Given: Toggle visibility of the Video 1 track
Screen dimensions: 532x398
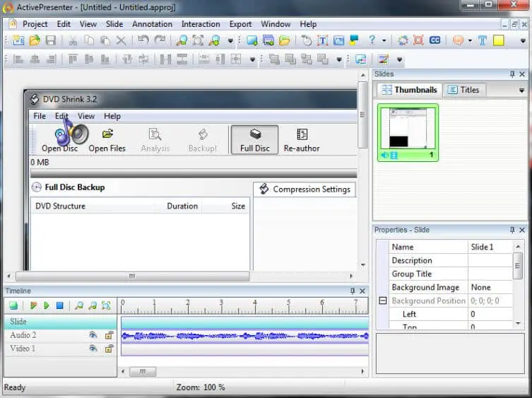Looking at the screenshot, I should point(93,349).
